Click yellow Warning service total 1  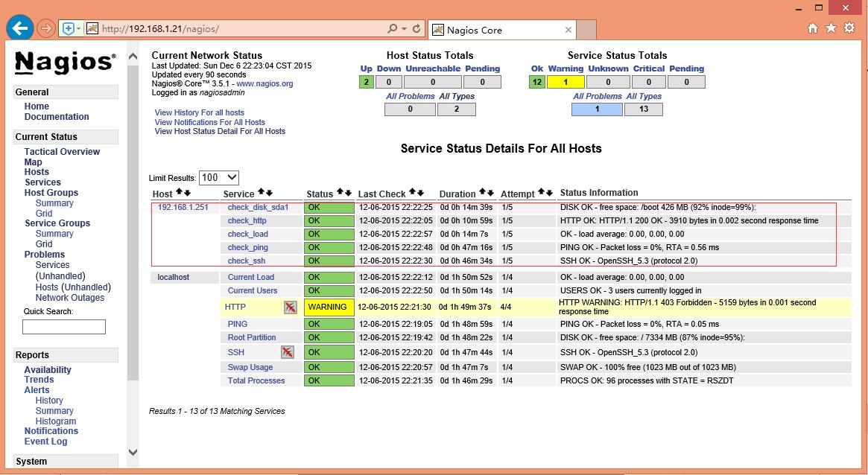click(x=566, y=82)
